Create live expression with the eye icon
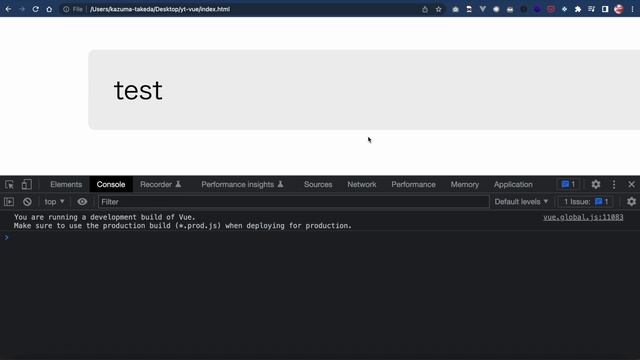This screenshot has height=360, width=640. point(82,202)
